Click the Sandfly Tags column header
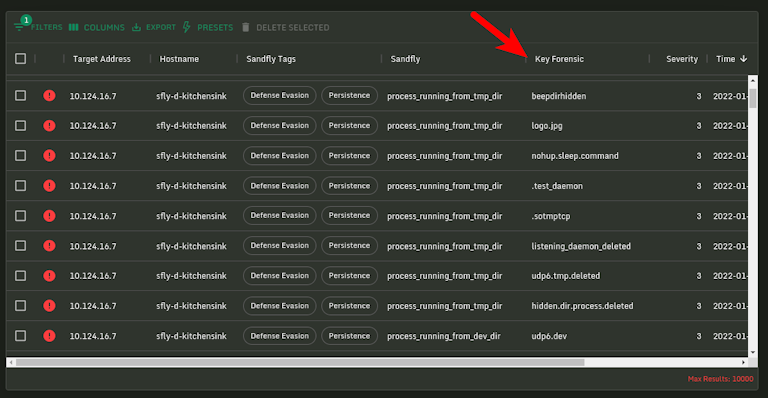Screen dimensions: 768x398 (271, 59)
